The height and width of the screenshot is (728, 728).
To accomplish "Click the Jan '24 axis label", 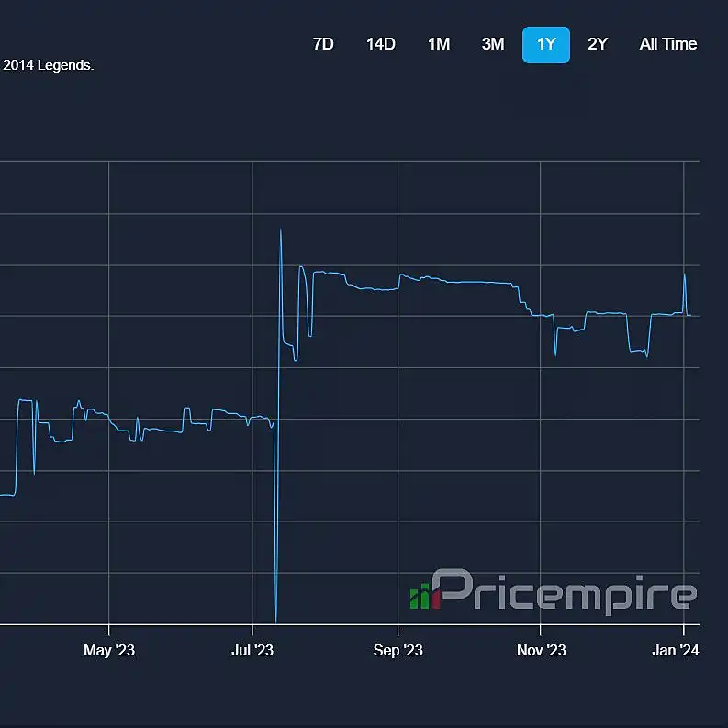I will (x=675, y=650).
